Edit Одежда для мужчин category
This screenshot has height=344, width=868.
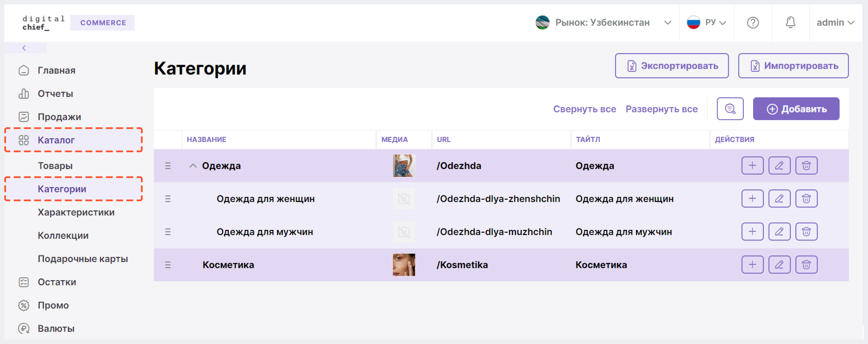pyautogui.click(x=779, y=232)
